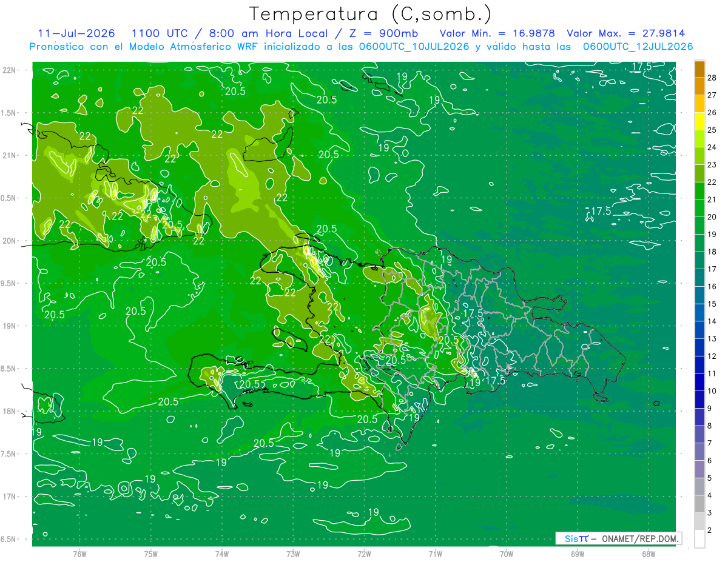Click the '17N' latitude axis label

click(x=9, y=497)
